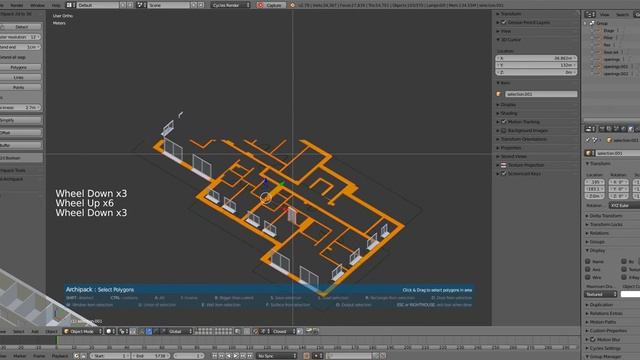This screenshot has height=360, width=640.
Task: Open the Frame menu in timeline
Action: pyautogui.click(x=39, y=356)
